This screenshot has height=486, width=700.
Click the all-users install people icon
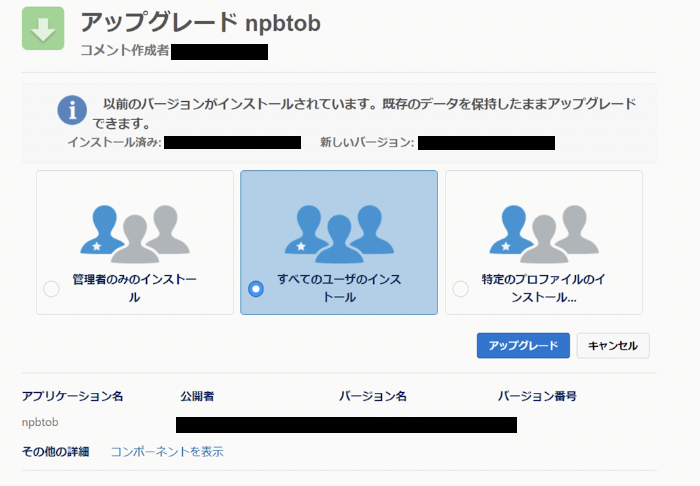pos(339,234)
